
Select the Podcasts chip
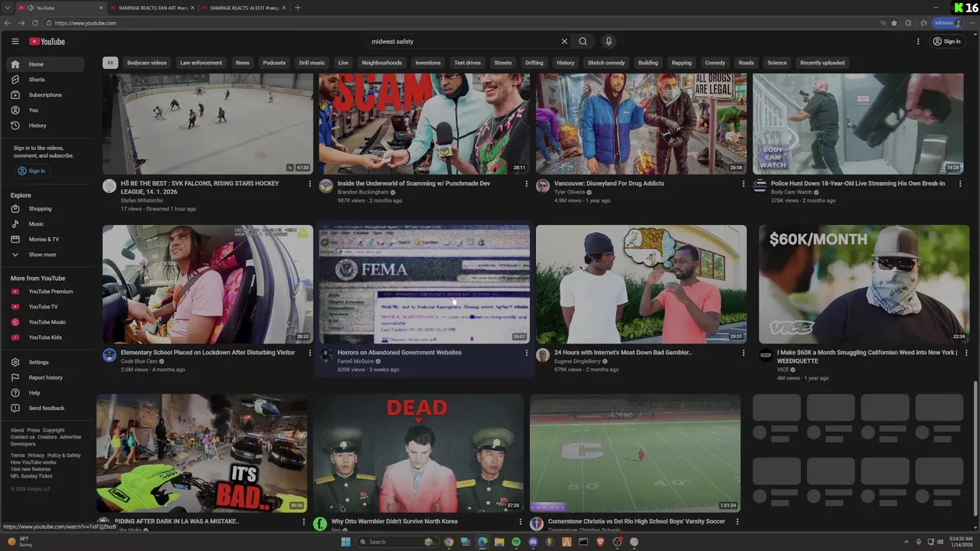[x=274, y=63]
